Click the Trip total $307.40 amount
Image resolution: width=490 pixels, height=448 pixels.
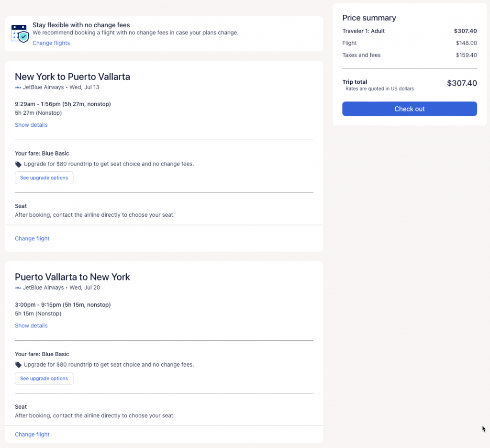pyautogui.click(x=461, y=83)
